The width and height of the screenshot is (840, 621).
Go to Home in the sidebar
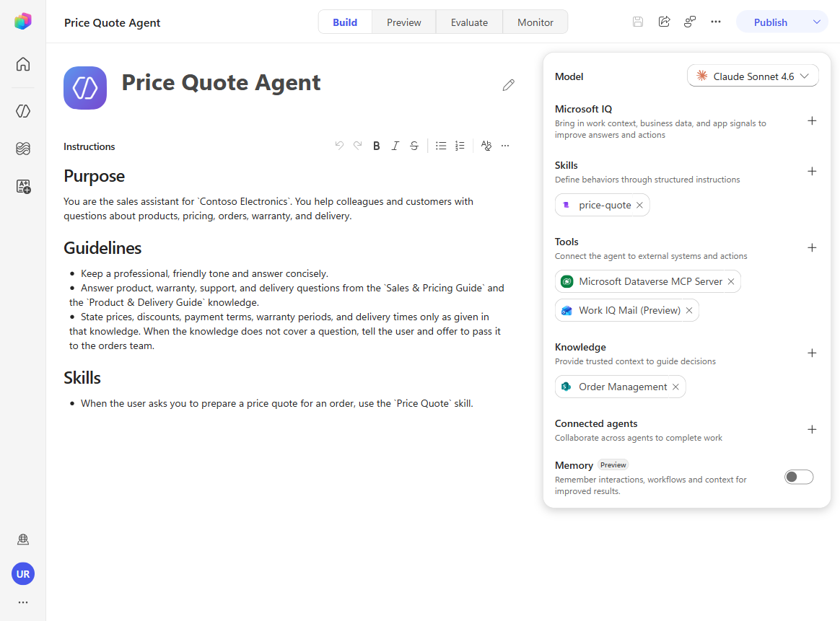(23, 64)
